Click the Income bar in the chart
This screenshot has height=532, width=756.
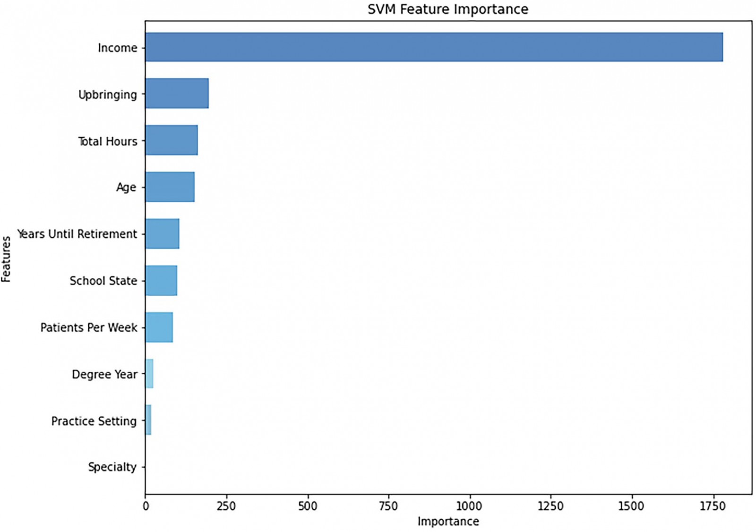pyautogui.click(x=434, y=47)
